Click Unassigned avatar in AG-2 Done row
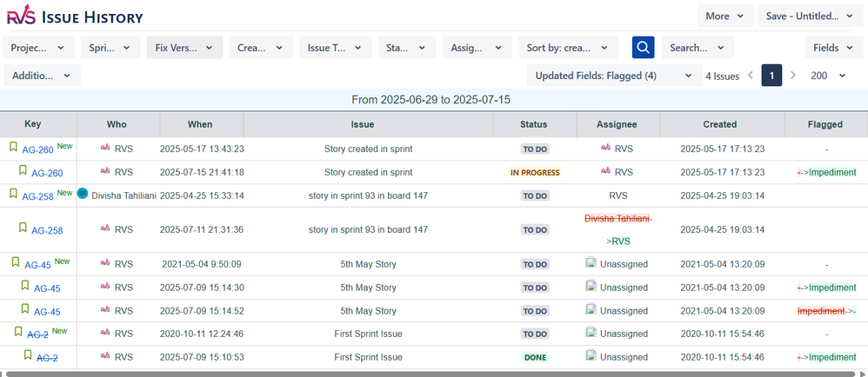 pos(591,356)
